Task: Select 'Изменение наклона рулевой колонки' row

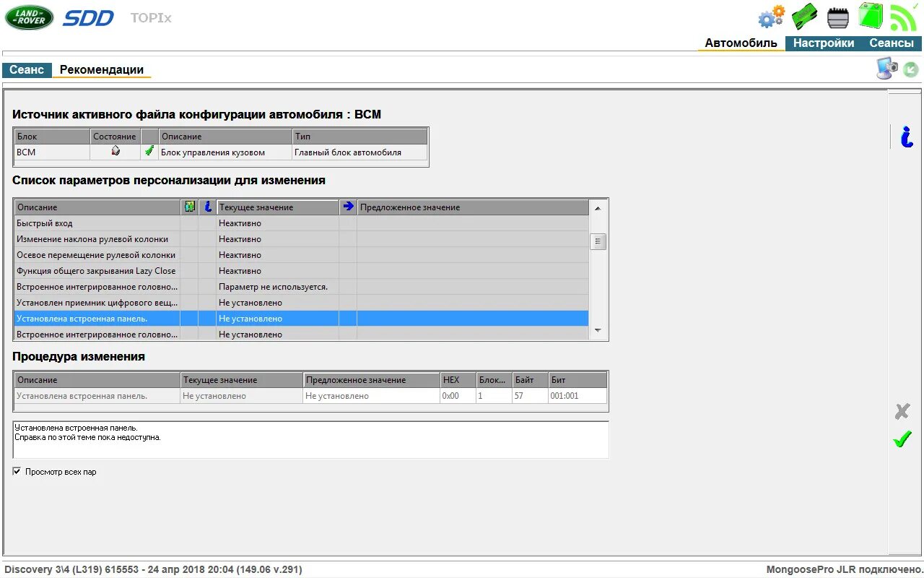Action: 301,239
